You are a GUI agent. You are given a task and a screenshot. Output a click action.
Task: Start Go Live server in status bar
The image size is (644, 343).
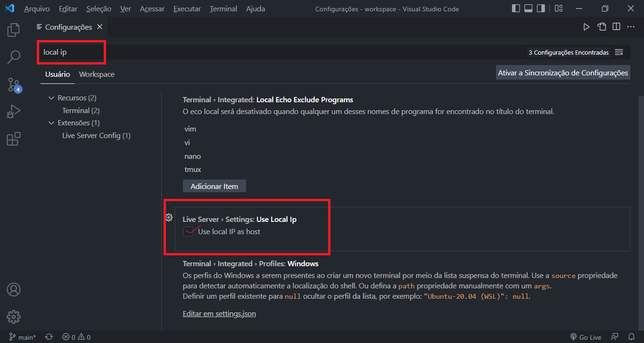point(586,337)
